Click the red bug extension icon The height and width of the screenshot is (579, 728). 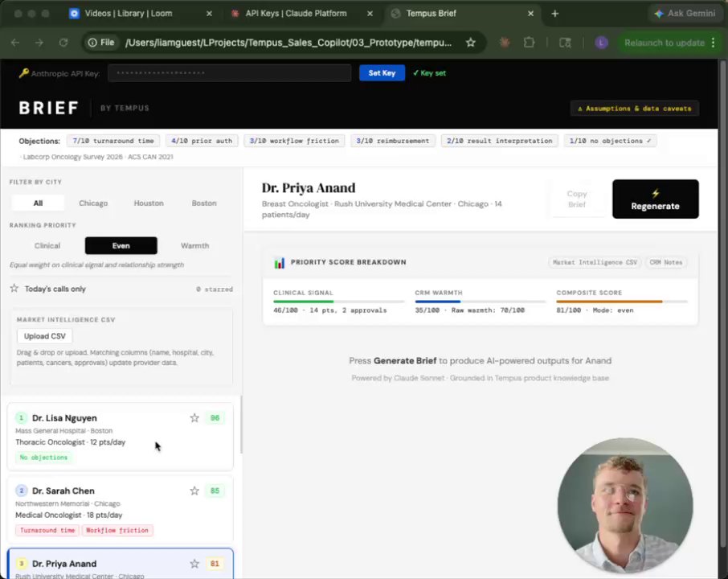pyautogui.click(x=504, y=43)
